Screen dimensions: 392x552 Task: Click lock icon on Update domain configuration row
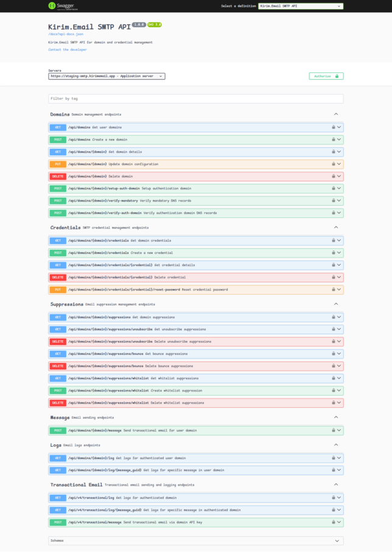click(x=333, y=164)
